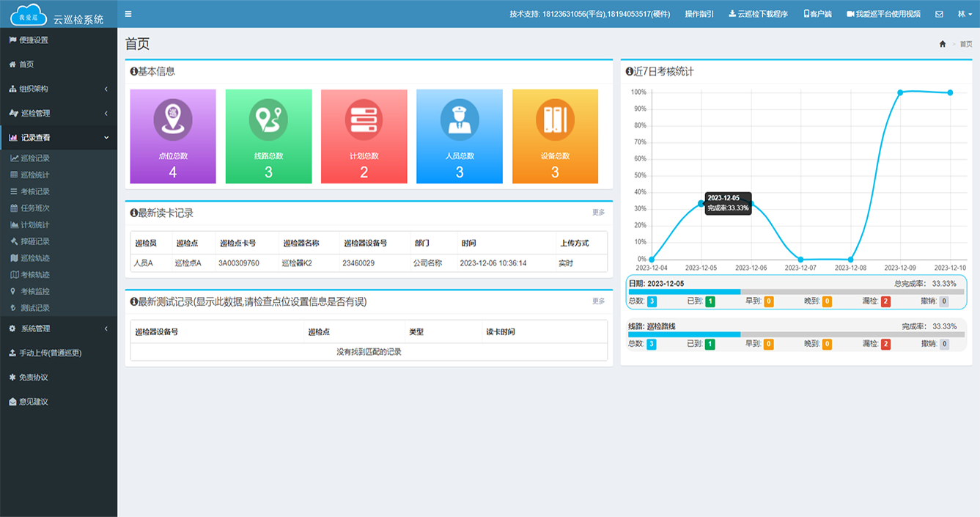Toggle the sidebar with the hamburger icon
Image resolution: width=980 pixels, height=517 pixels.
pos(128,12)
